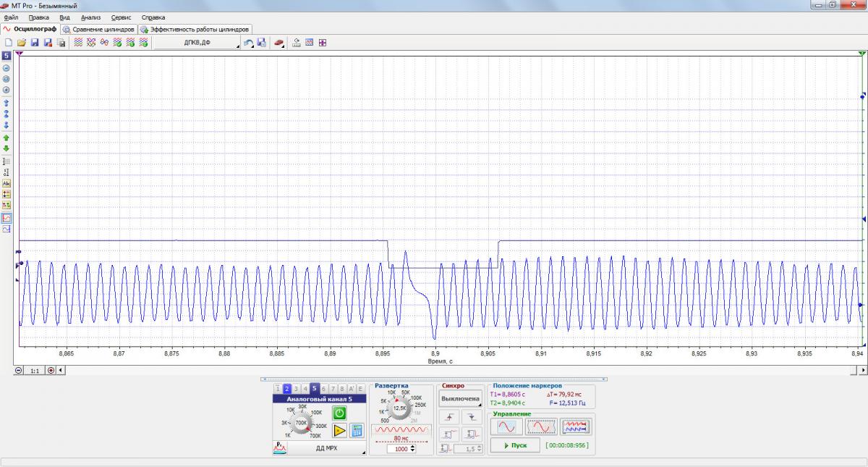The height and width of the screenshot is (467, 868).
Task: Click the purple left marker at graph top
Action: click(19, 54)
